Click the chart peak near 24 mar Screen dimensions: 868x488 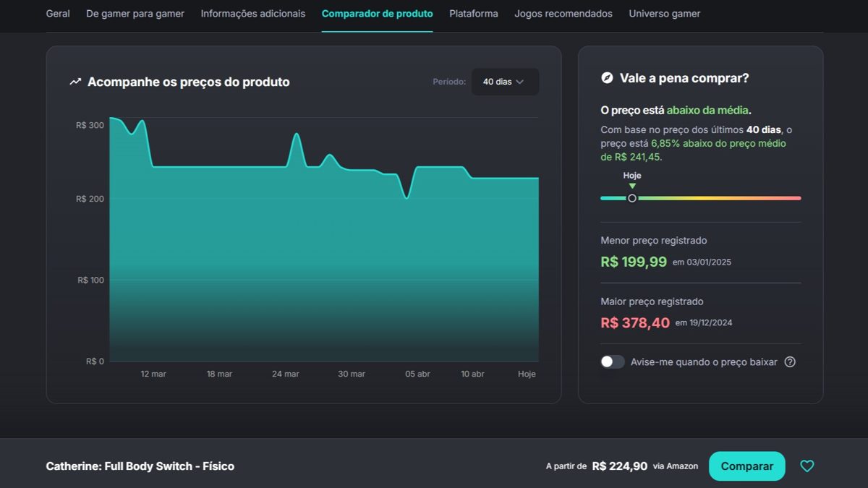(296, 134)
